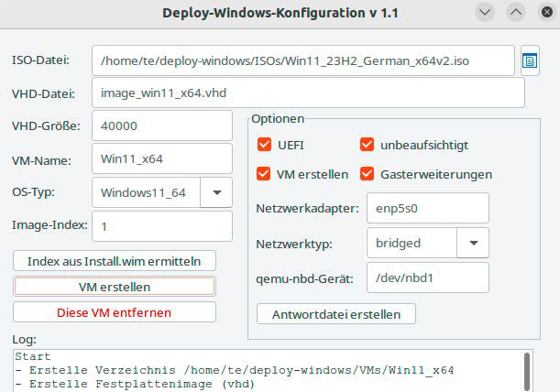The image size is (560, 392).
Task: Click Index aus Install.wim ermitteln button
Action: pos(115,261)
